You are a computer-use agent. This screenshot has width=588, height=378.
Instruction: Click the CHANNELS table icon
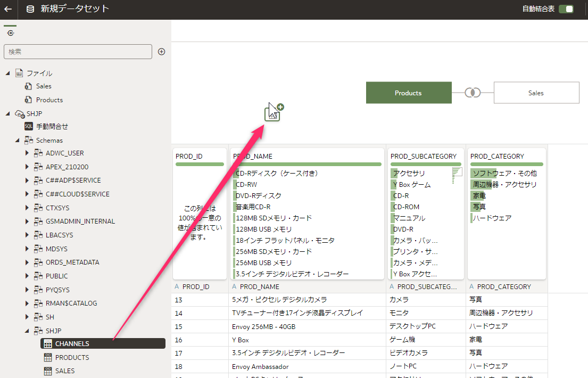click(47, 343)
